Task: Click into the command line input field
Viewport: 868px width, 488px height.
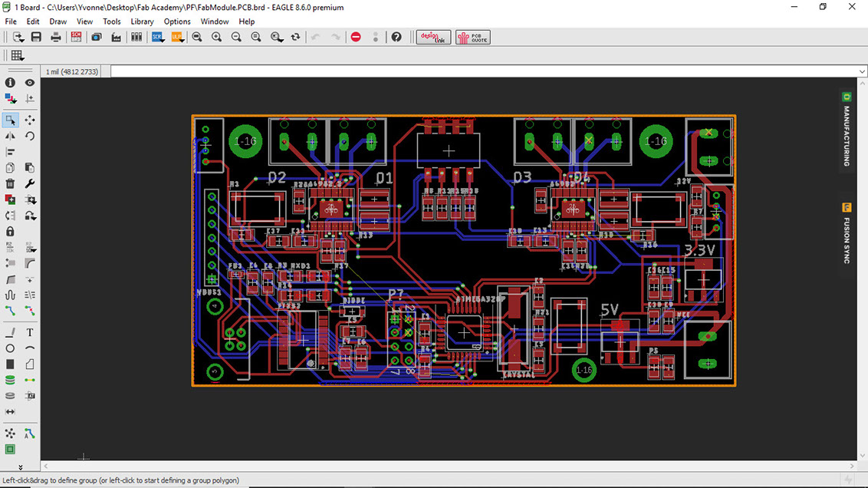Action: [485, 71]
